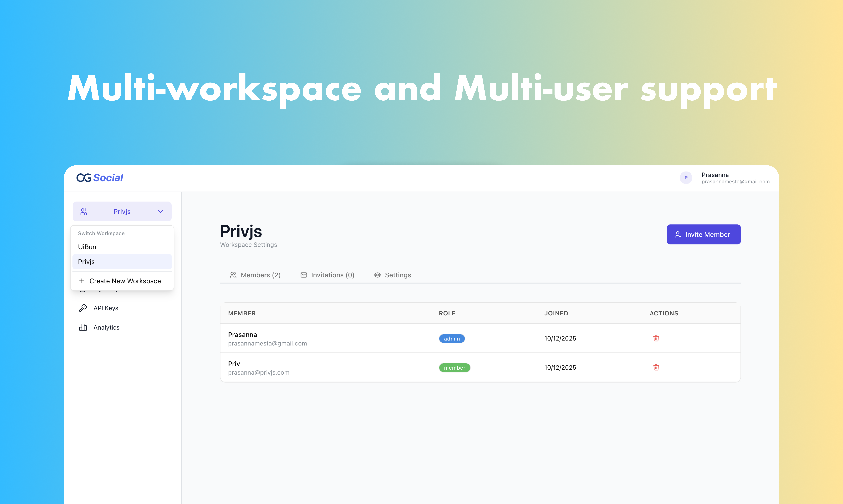Select Privjs in workspace list
Image resolution: width=843 pixels, height=504 pixels.
87,262
